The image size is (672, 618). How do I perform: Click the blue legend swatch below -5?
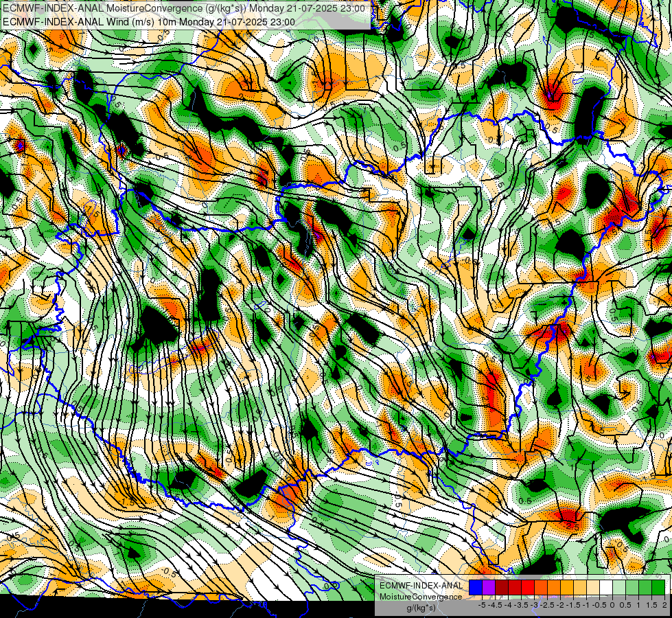476,587
